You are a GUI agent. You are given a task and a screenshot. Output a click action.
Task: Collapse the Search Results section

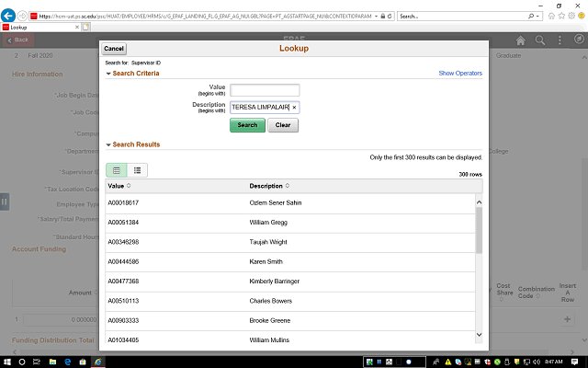point(108,145)
